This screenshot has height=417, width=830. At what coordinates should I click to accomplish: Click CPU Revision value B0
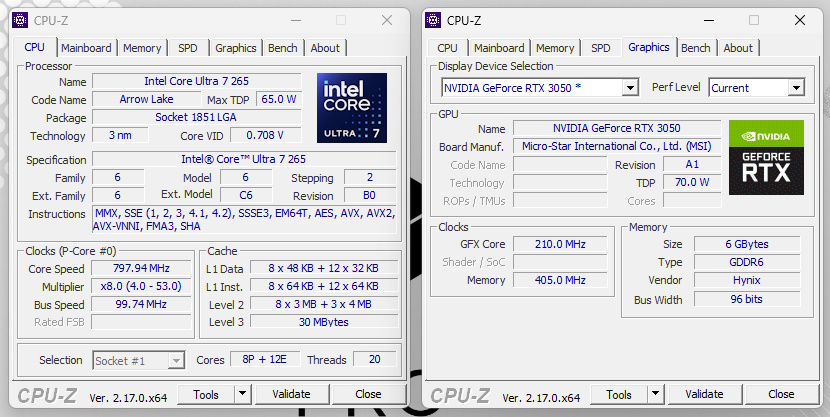coord(369,195)
